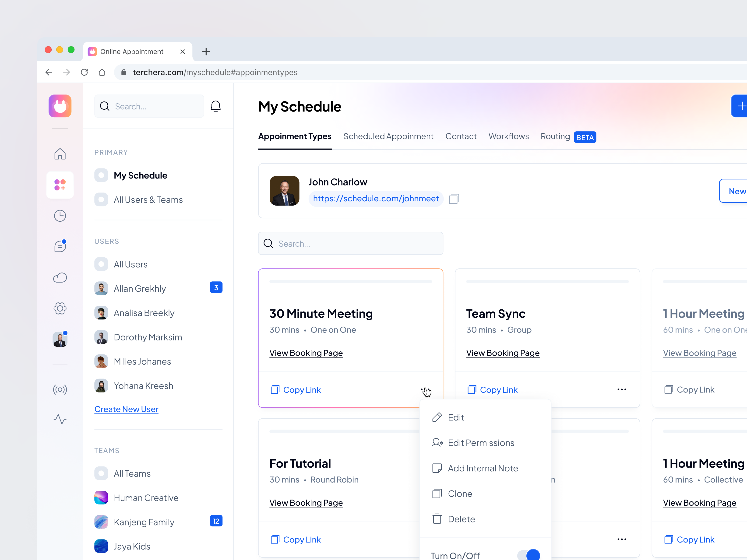Click the copy icon next to schedule URL
The image size is (747, 560).
[454, 199]
